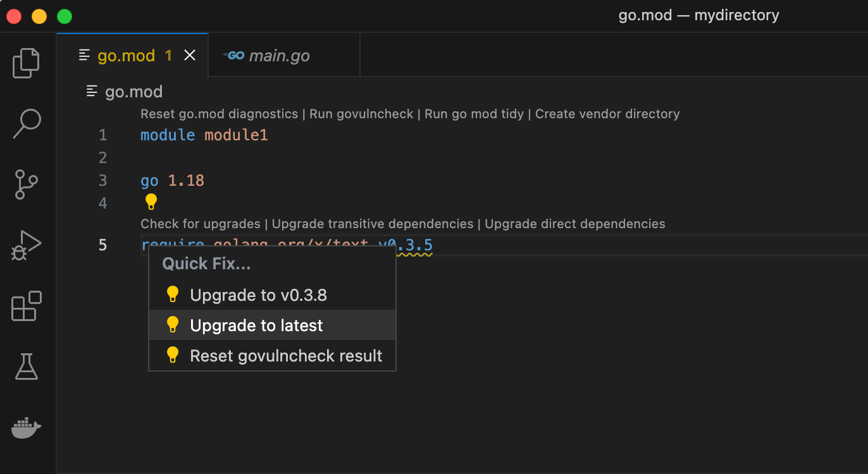Select the Search icon in activity bar
868x474 pixels.
26,124
